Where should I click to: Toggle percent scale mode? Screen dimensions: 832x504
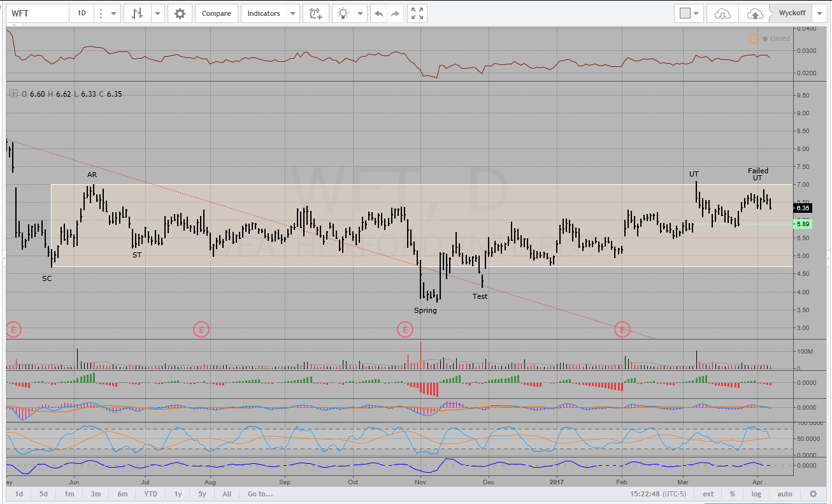point(733,494)
